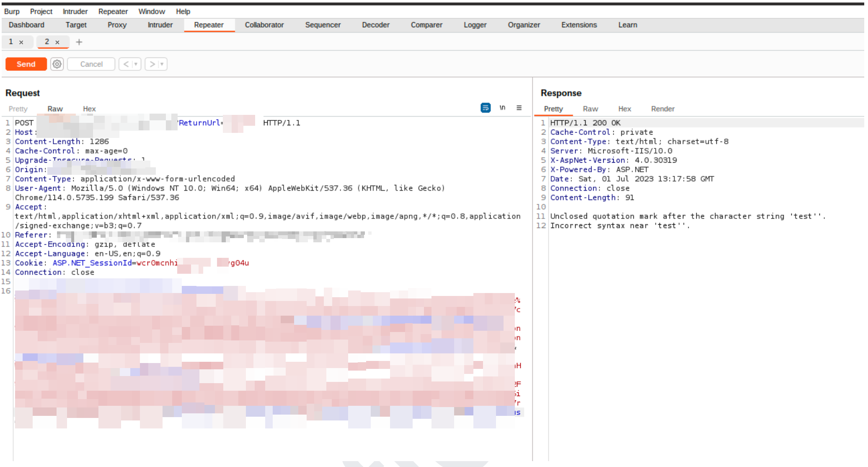The image size is (868, 467).
Task: Open the Project menu
Action: (x=41, y=11)
